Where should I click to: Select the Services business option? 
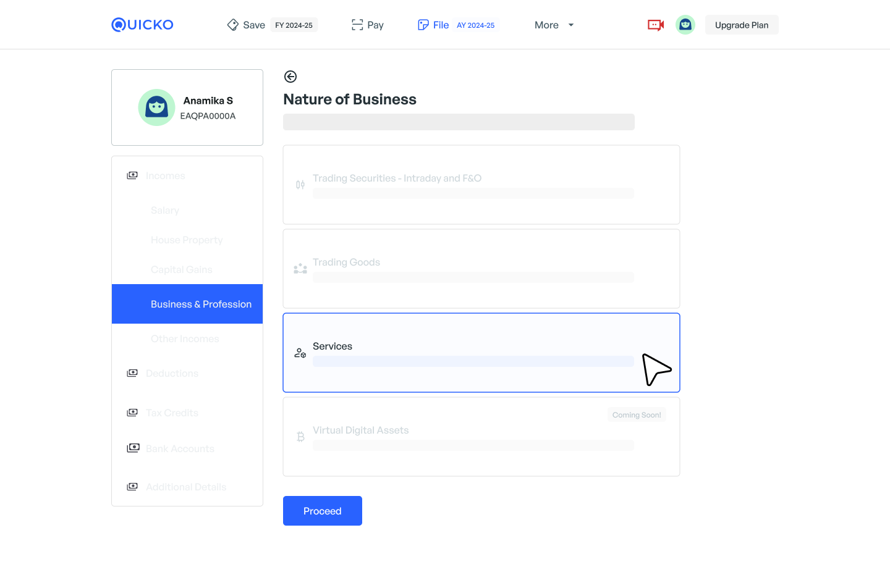(481, 353)
